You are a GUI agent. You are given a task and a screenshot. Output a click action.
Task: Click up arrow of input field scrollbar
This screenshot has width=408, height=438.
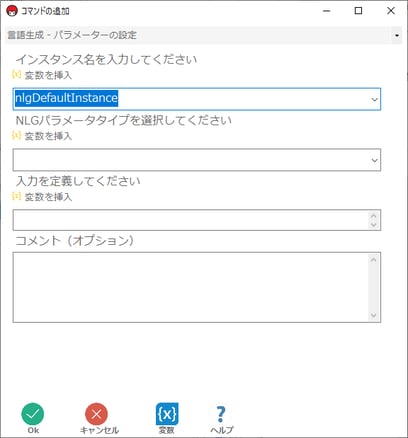(x=374, y=216)
